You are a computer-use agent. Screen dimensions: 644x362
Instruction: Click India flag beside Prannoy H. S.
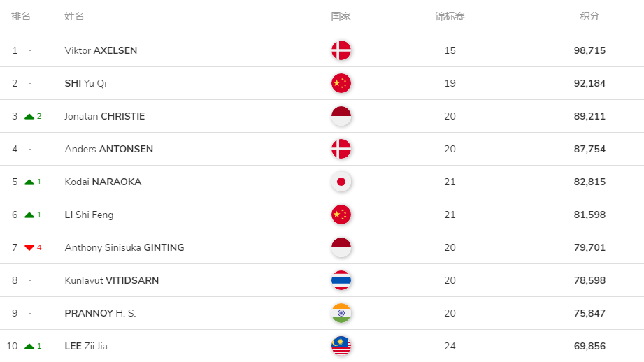[341, 313]
